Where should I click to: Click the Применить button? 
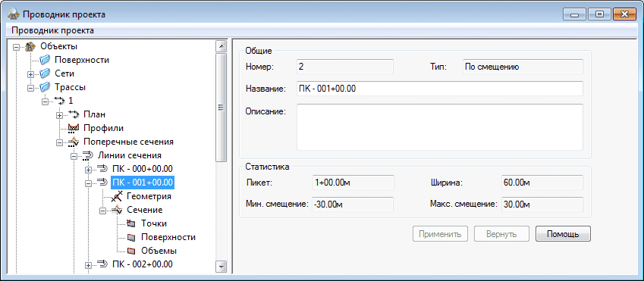[440, 234]
